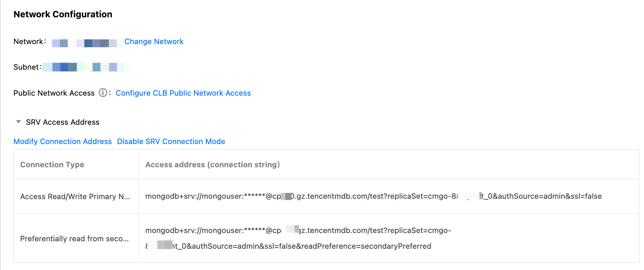The height and width of the screenshot is (270, 644).
Task: Click the Network Configuration heading
Action: (63, 14)
